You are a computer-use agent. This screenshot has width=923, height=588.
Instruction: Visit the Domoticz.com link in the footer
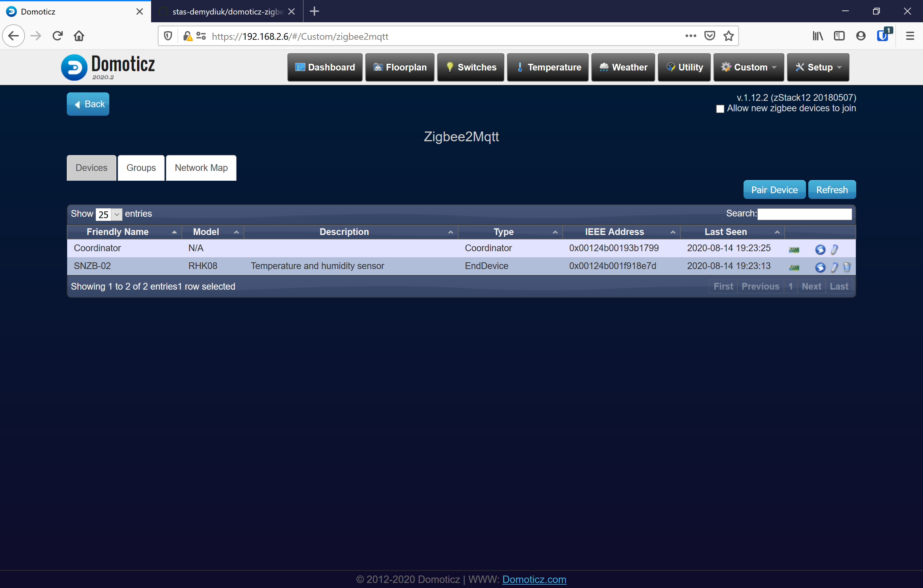tap(534, 579)
